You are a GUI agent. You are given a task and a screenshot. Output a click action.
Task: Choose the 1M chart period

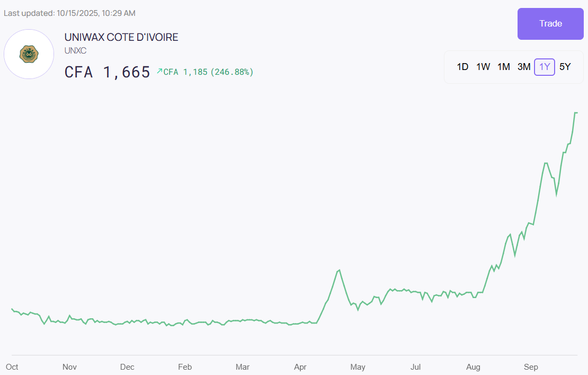click(503, 67)
